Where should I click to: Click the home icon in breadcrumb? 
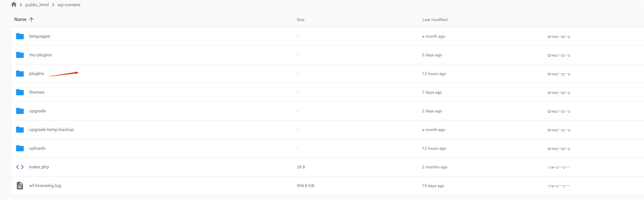14,5
